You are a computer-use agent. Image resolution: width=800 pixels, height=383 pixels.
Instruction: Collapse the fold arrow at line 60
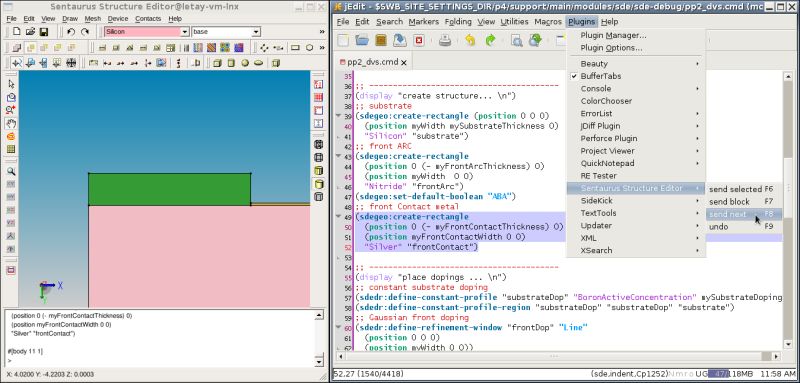point(338,327)
